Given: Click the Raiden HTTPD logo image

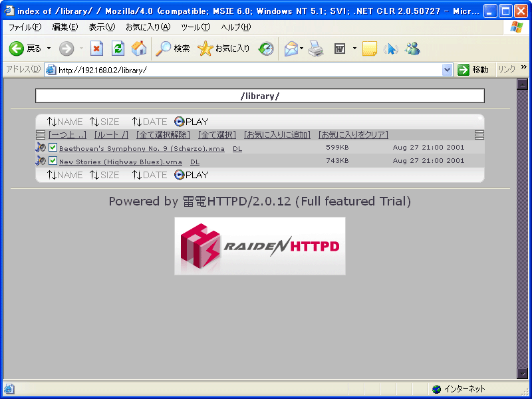Looking at the screenshot, I should [x=260, y=246].
